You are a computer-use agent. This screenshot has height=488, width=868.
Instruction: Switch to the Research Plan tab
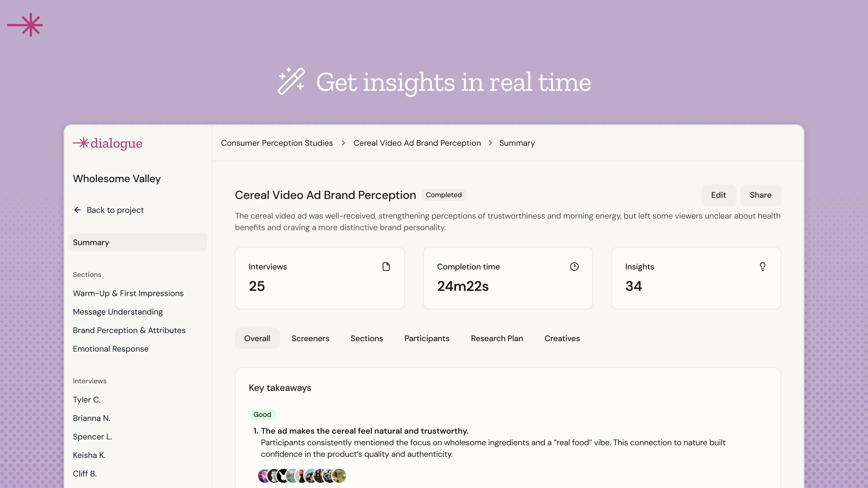point(497,338)
